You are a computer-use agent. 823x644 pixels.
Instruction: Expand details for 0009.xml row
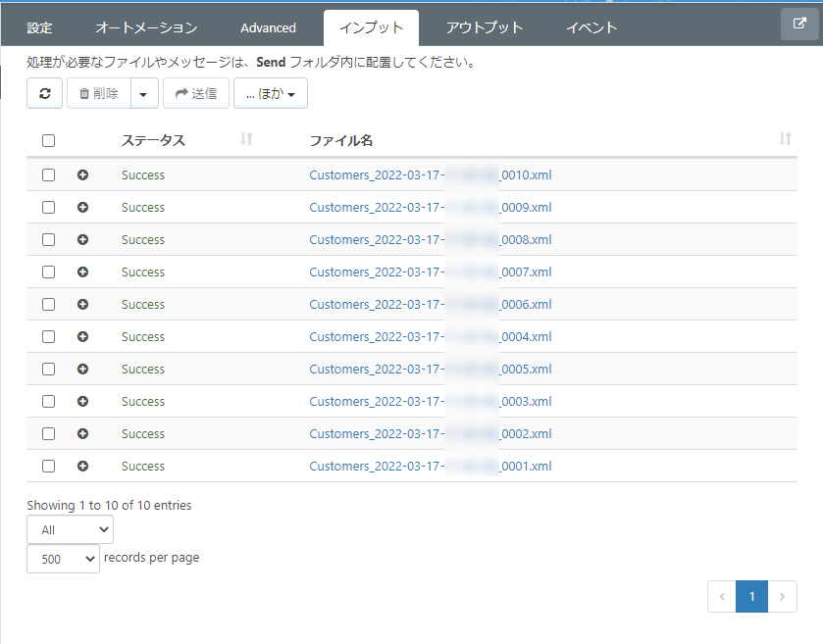[82, 207]
